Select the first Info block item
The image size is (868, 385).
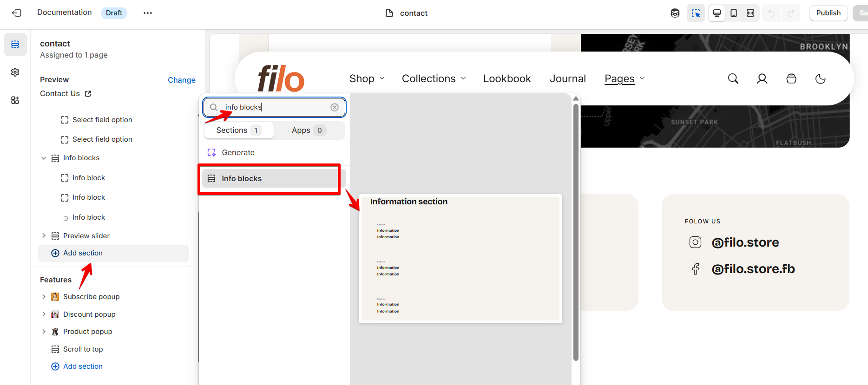click(89, 178)
